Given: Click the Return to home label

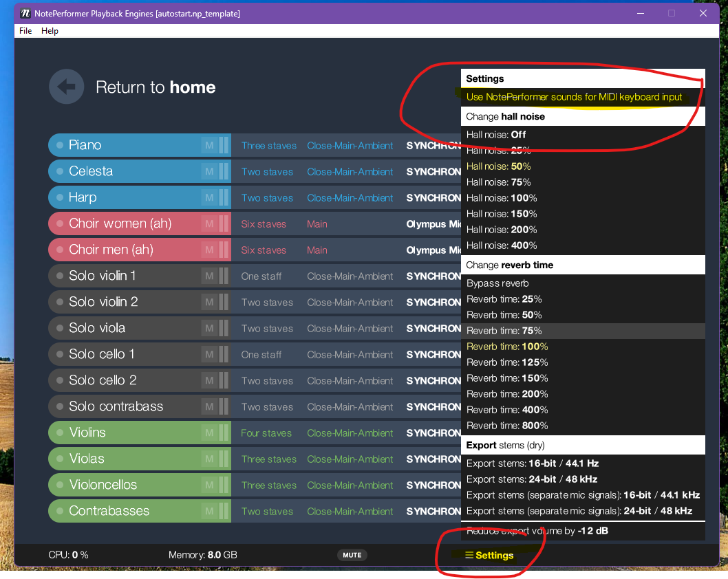Looking at the screenshot, I should pyautogui.click(x=156, y=87).
